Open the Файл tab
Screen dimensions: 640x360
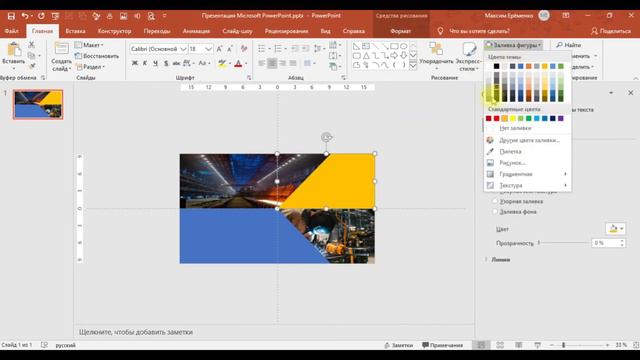(x=11, y=31)
